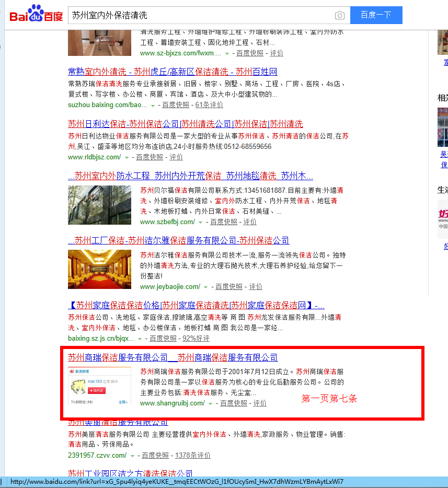Click 1378条评价 link
448x488 pixels.
(193, 455)
